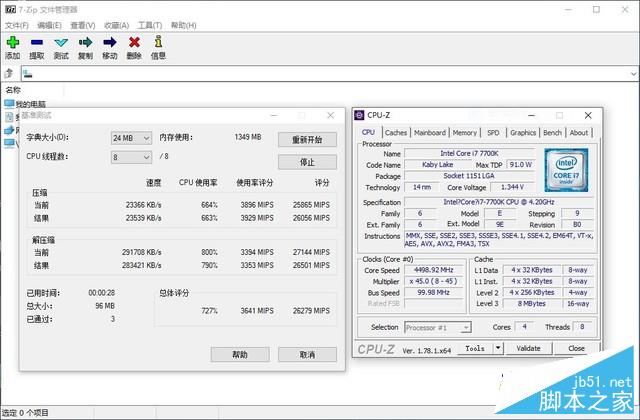Minimize the CPU-Z window
Viewport: 640px width, 420px height.
tap(531, 116)
